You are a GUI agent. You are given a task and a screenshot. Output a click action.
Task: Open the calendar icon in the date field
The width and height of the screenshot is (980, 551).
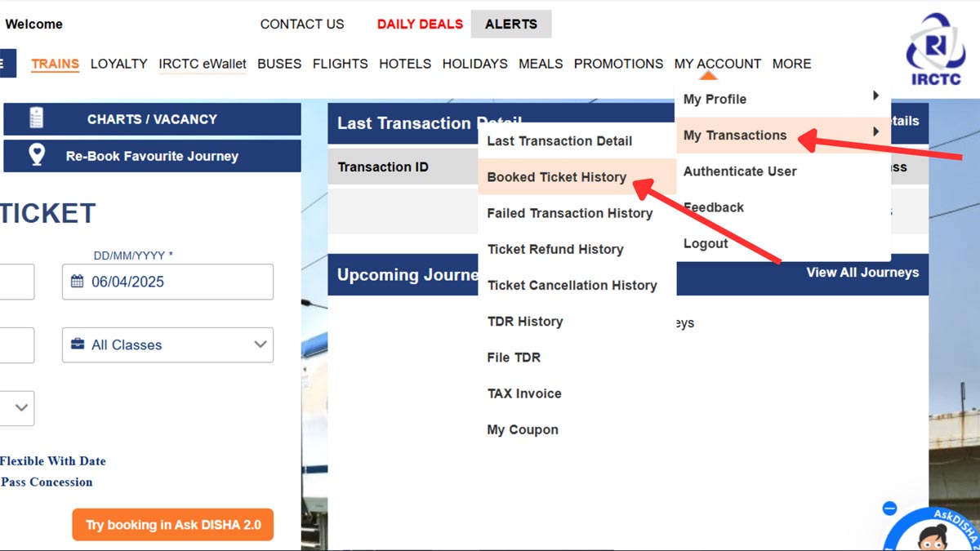click(78, 282)
